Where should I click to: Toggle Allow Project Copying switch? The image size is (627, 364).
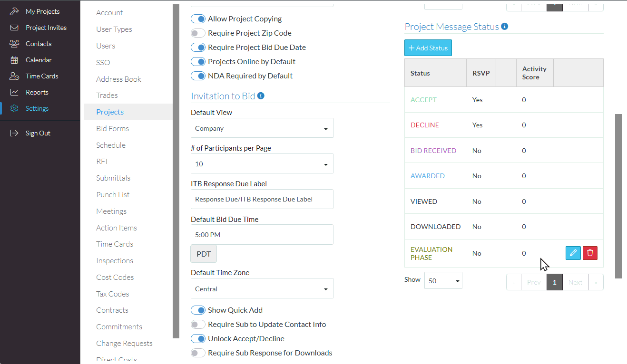(x=198, y=19)
